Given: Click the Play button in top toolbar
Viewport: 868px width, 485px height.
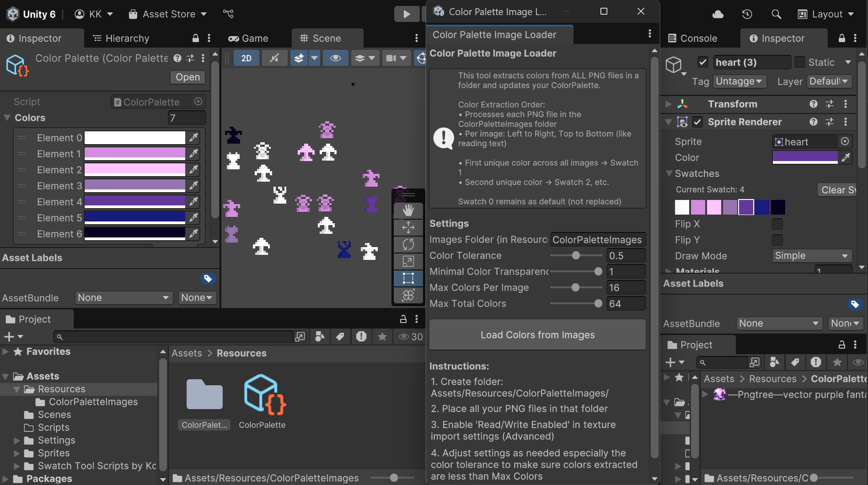Looking at the screenshot, I should [407, 14].
